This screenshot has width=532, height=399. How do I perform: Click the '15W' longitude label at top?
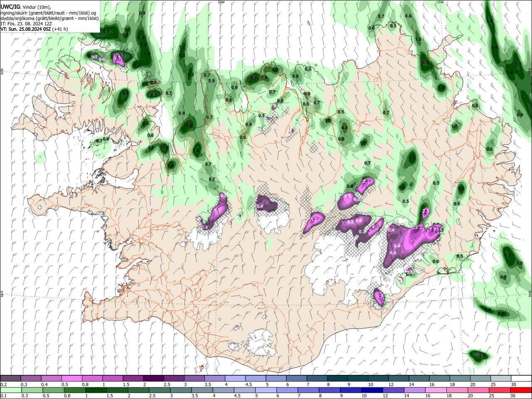(x=440, y=2)
